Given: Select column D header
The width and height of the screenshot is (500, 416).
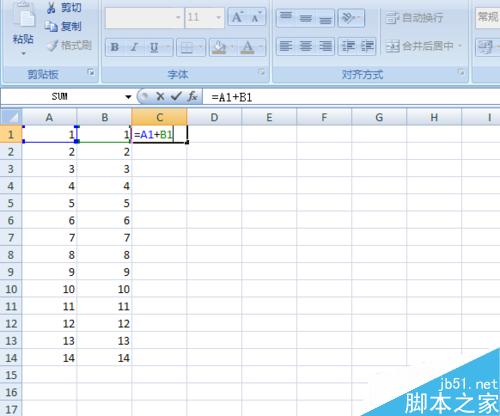Looking at the screenshot, I should click(214, 117).
